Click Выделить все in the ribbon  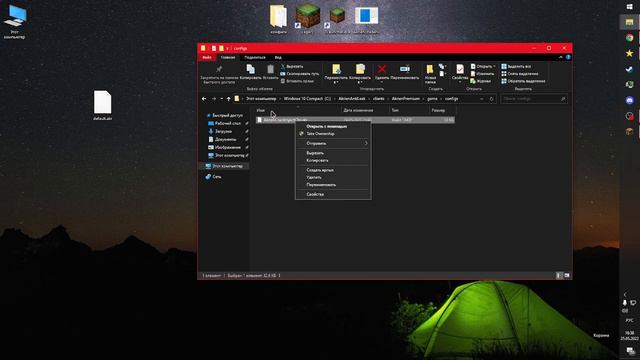click(516, 67)
